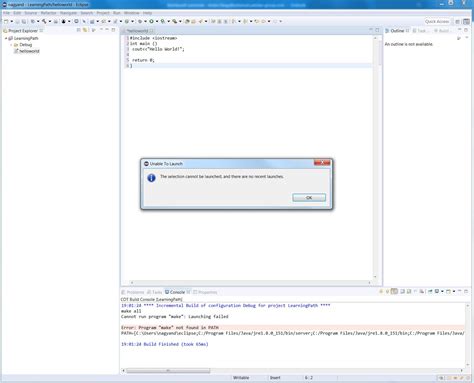Screen dimensions: 474x383
Task: Select the LearningPath project
Action: 23,38
